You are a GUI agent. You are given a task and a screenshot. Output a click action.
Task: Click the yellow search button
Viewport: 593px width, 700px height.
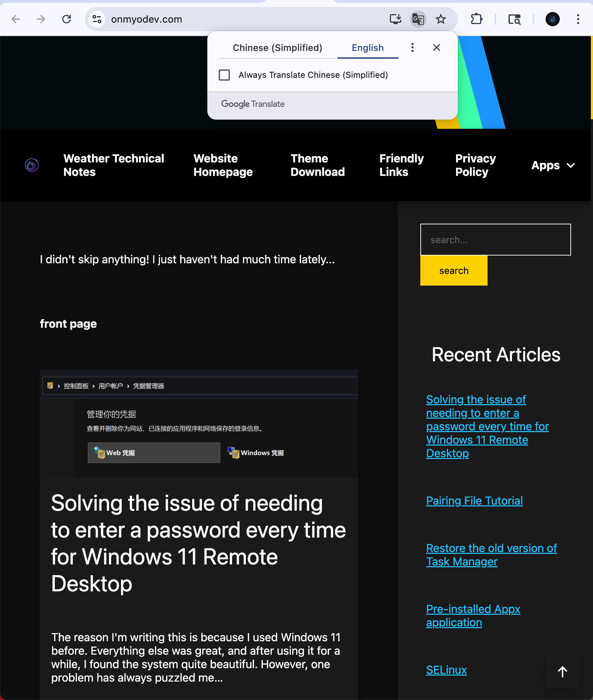coord(454,271)
